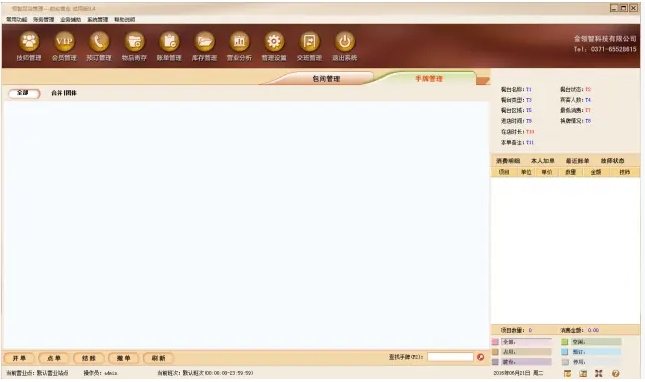Open the 系统管理 menu
Viewport: 645px width, 382px height.
97,19
